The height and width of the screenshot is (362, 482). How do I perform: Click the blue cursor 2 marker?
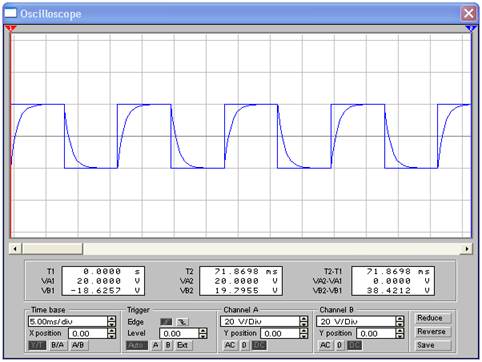(471, 29)
